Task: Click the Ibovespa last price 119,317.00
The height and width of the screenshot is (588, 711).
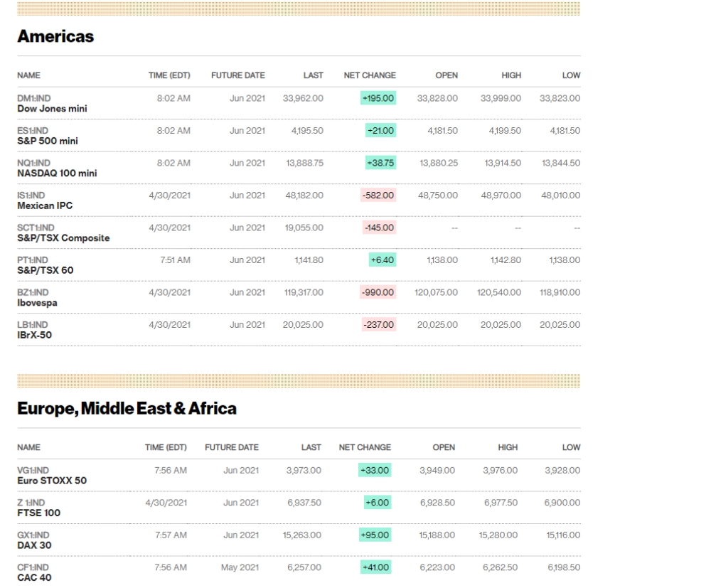Action: point(304,292)
